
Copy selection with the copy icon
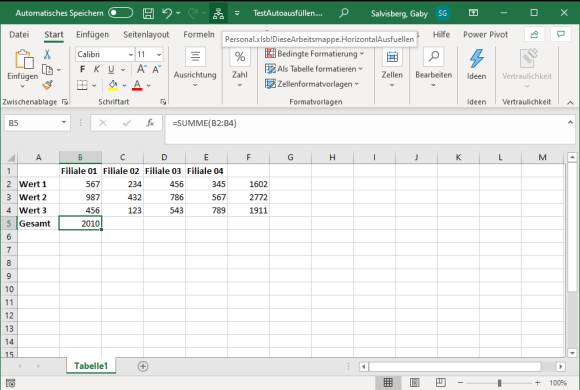[47, 70]
